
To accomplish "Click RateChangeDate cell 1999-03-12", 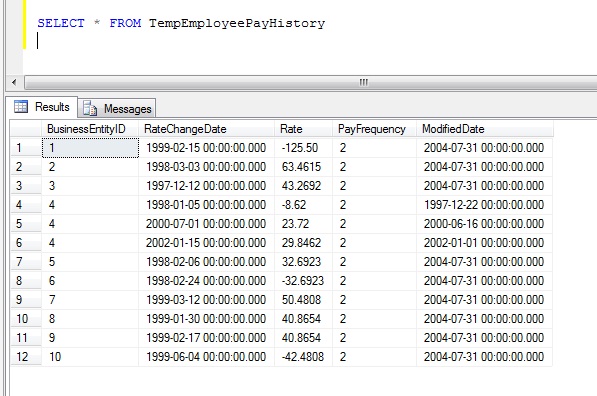I will coord(206,300).
